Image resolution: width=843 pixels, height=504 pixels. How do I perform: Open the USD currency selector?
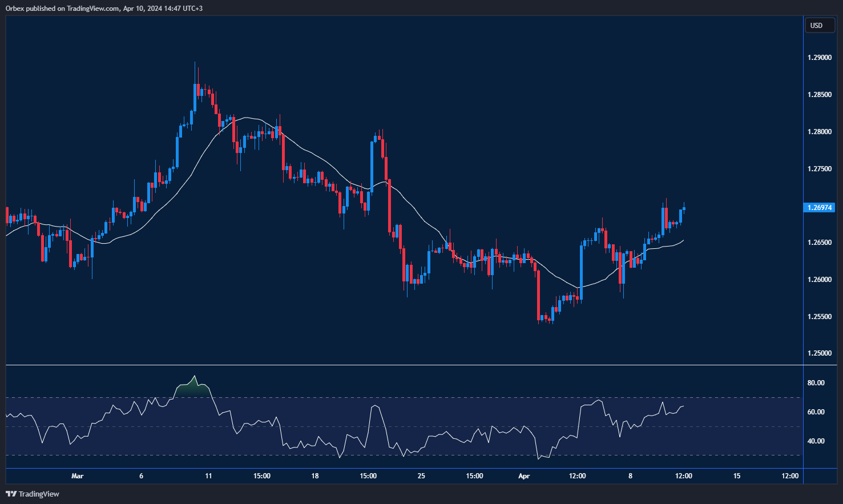(x=819, y=25)
